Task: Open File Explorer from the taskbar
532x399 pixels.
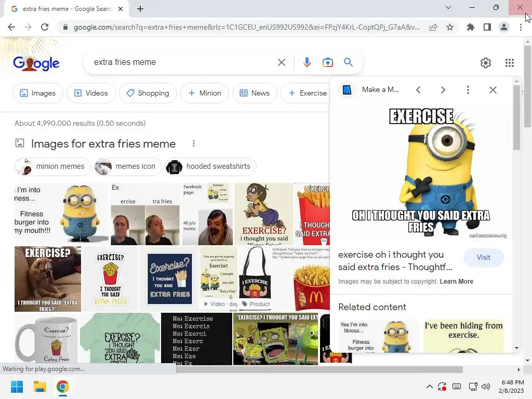Action: click(39, 387)
